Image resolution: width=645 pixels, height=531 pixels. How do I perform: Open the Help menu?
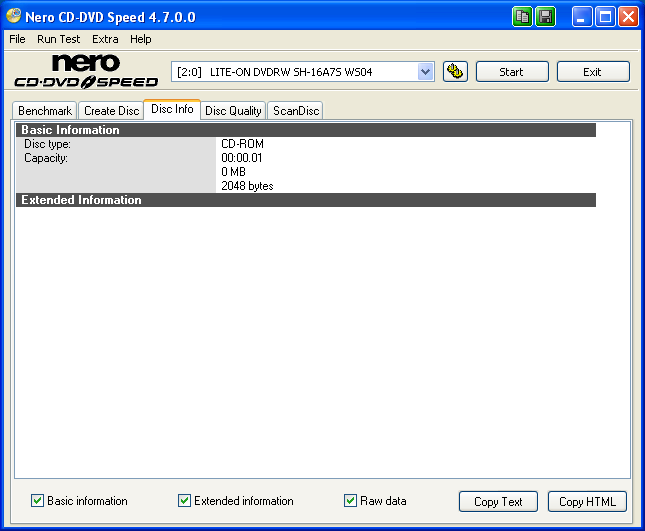click(141, 39)
